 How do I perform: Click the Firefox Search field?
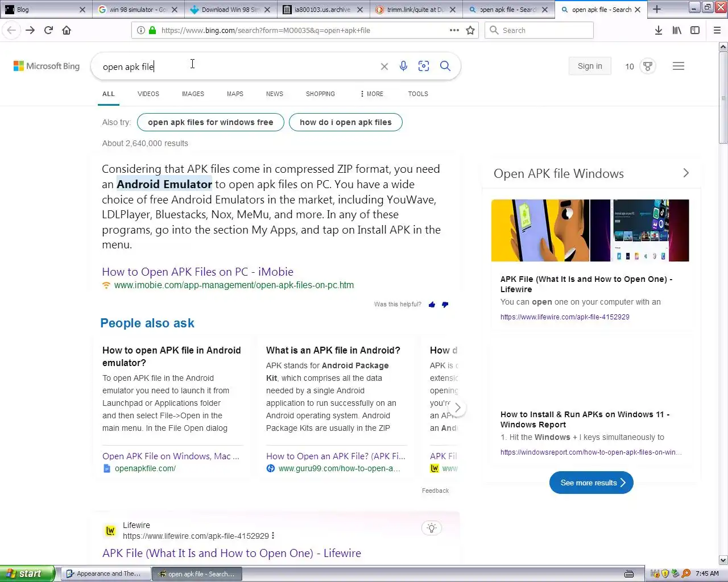(539, 30)
